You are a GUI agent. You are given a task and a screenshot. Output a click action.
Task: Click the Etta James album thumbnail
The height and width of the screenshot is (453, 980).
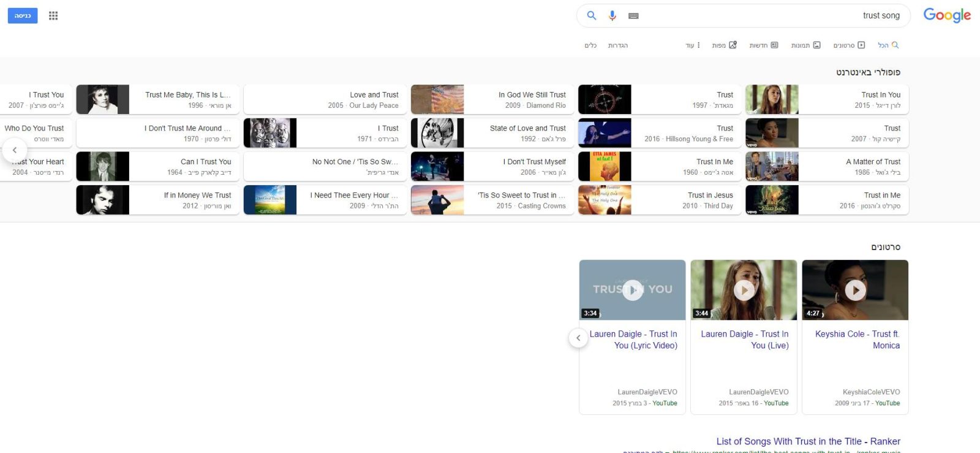(605, 167)
